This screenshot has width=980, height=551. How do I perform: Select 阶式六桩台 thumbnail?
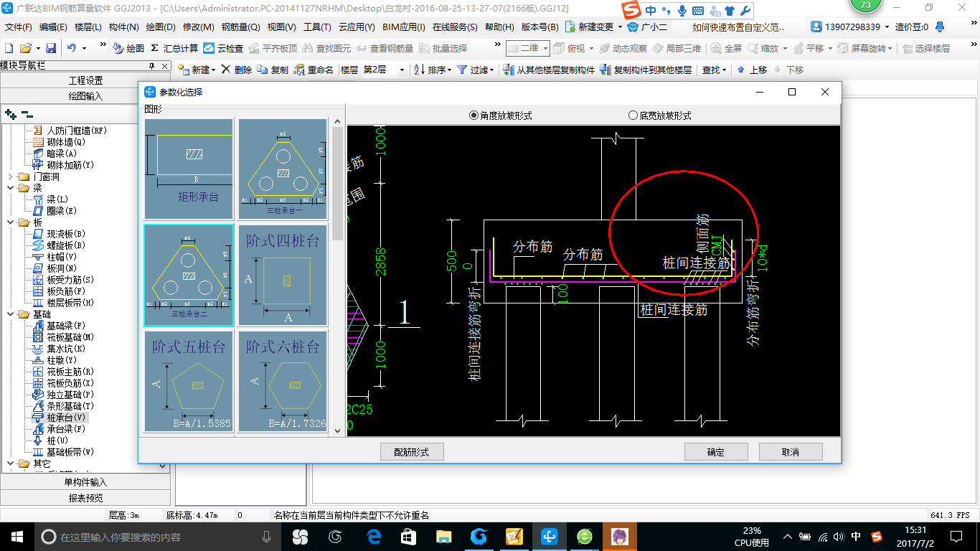click(x=283, y=381)
